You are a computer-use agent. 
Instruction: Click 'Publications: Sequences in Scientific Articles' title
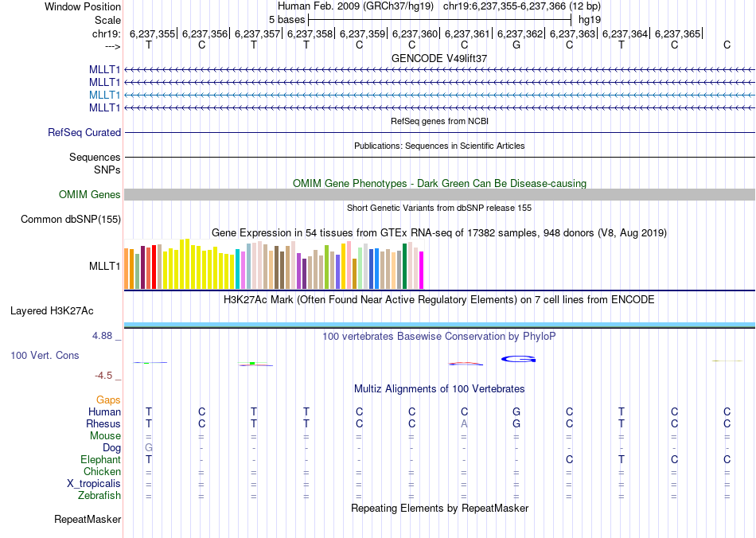(x=439, y=146)
